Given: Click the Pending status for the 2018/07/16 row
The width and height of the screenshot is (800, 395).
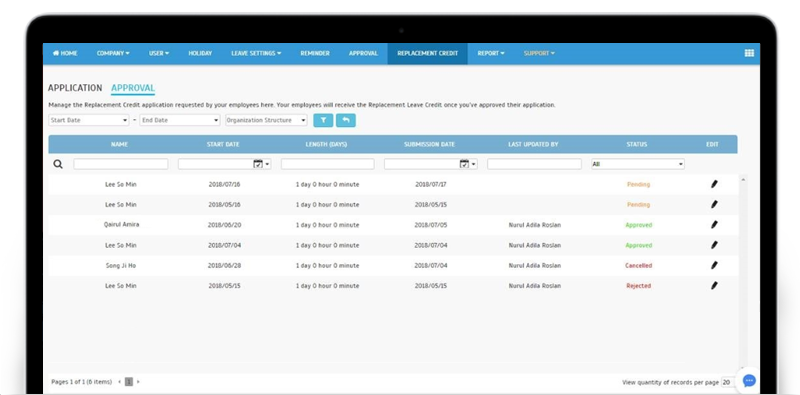Looking at the screenshot, I should (x=638, y=184).
